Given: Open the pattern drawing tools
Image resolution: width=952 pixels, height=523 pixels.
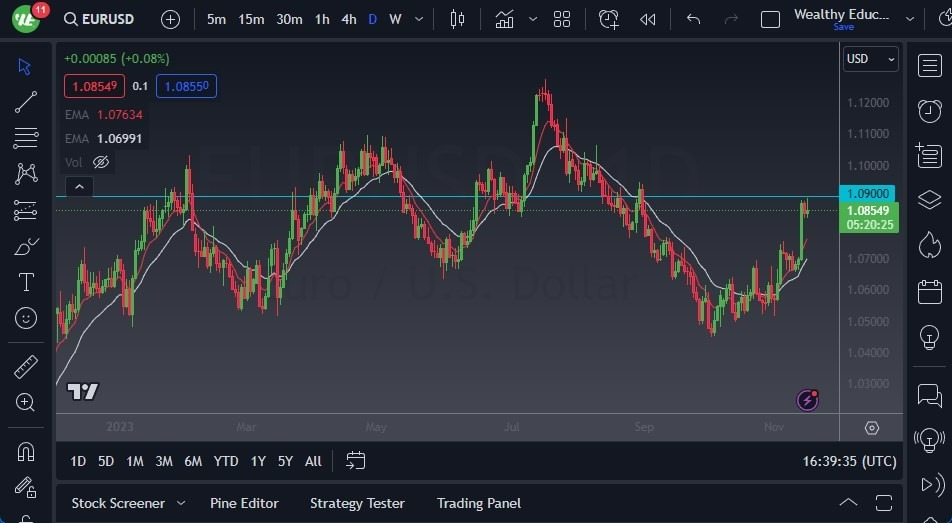Looking at the screenshot, I should (x=26, y=174).
